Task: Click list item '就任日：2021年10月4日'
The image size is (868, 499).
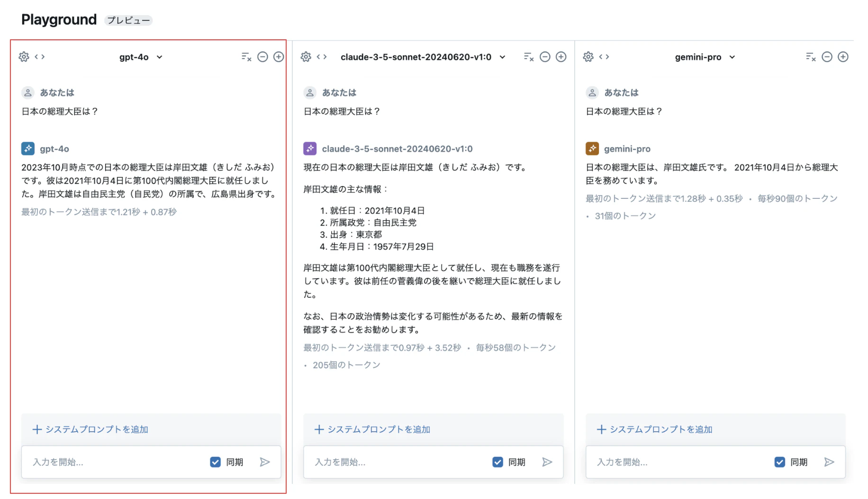Action: point(377,211)
